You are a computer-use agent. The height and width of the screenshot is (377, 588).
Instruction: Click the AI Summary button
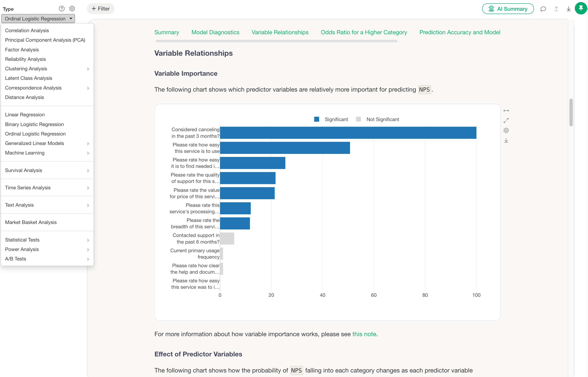click(x=508, y=9)
